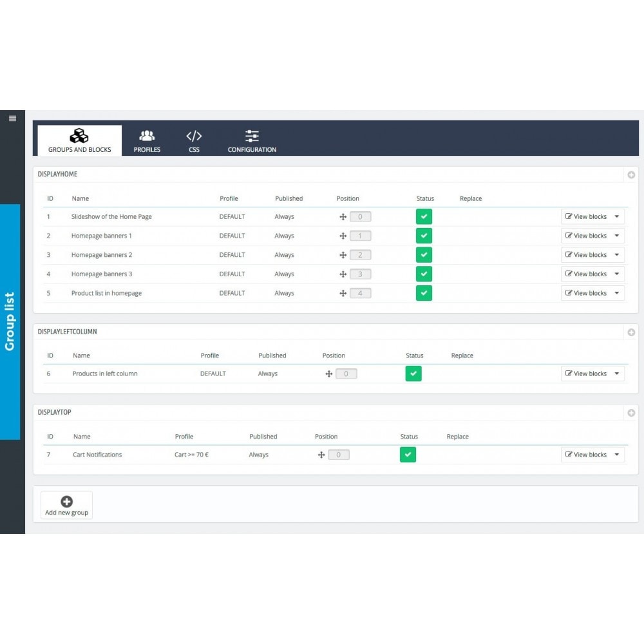Image resolution: width=644 pixels, height=644 pixels.
Task: View blocks of Slideshow of the Home Page
Action: [585, 216]
